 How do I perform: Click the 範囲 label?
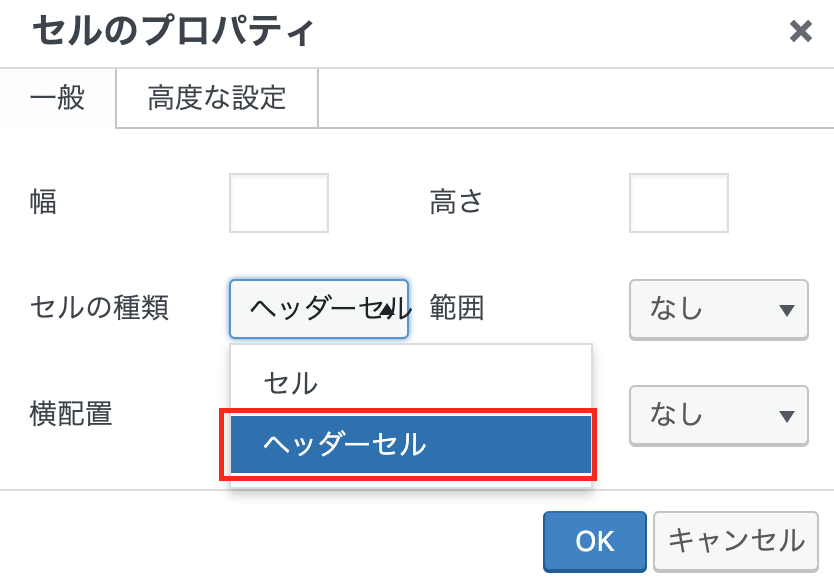coord(457,308)
